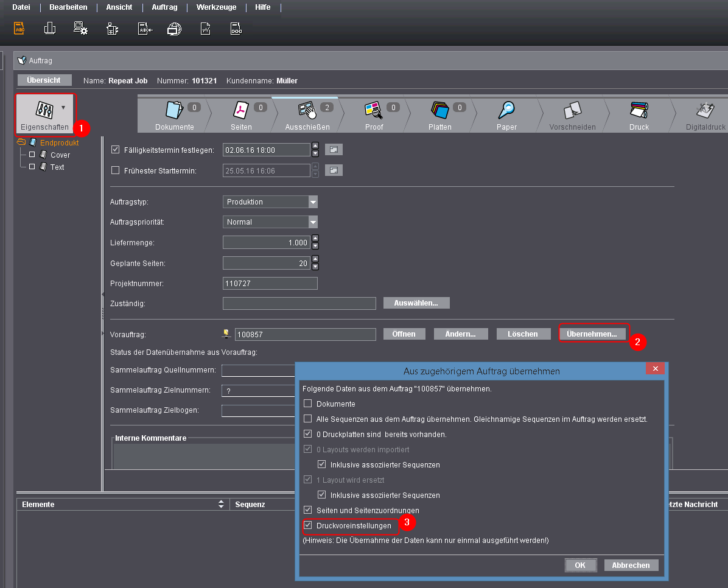
Task: Click the lamp icon beside Vorauftrag field
Action: coord(226,334)
